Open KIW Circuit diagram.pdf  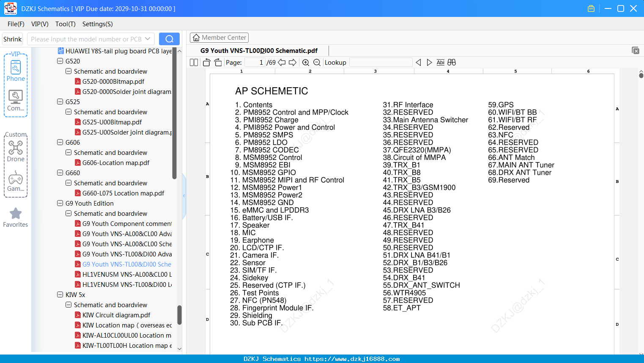tap(112, 315)
